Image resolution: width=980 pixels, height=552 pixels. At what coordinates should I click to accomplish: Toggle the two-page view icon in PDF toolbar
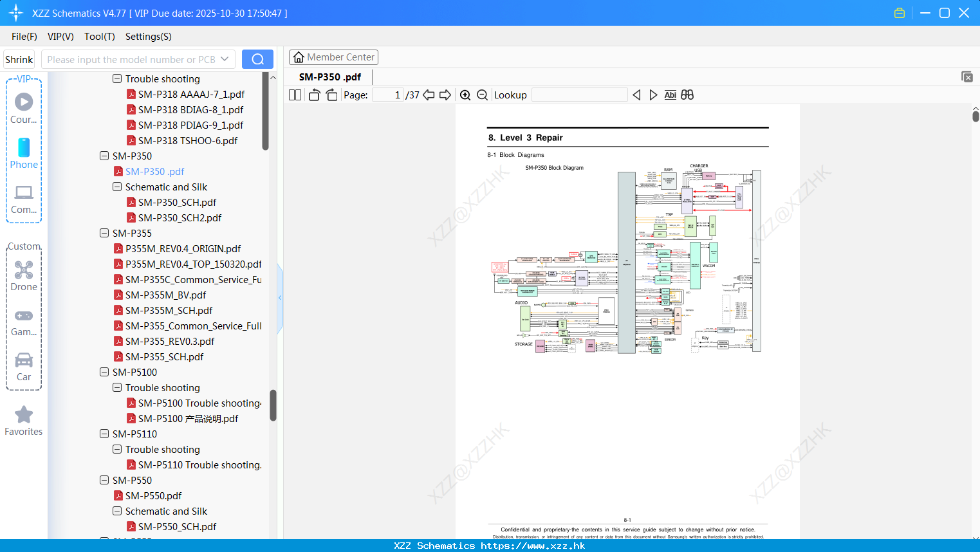tap(295, 95)
